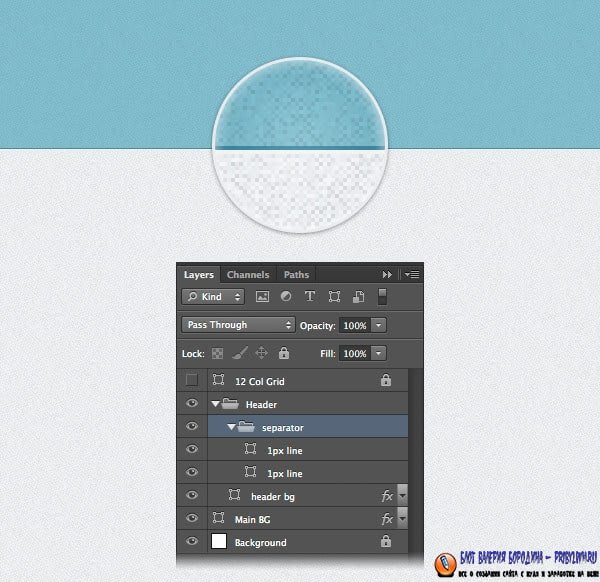The height and width of the screenshot is (582, 600).
Task: Click the Opacity label
Action: (317, 326)
